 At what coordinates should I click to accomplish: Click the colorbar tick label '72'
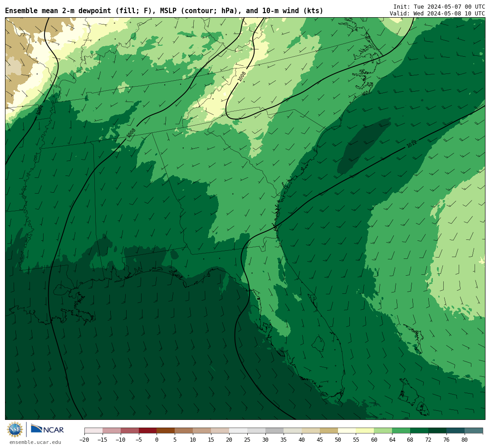click(x=429, y=439)
